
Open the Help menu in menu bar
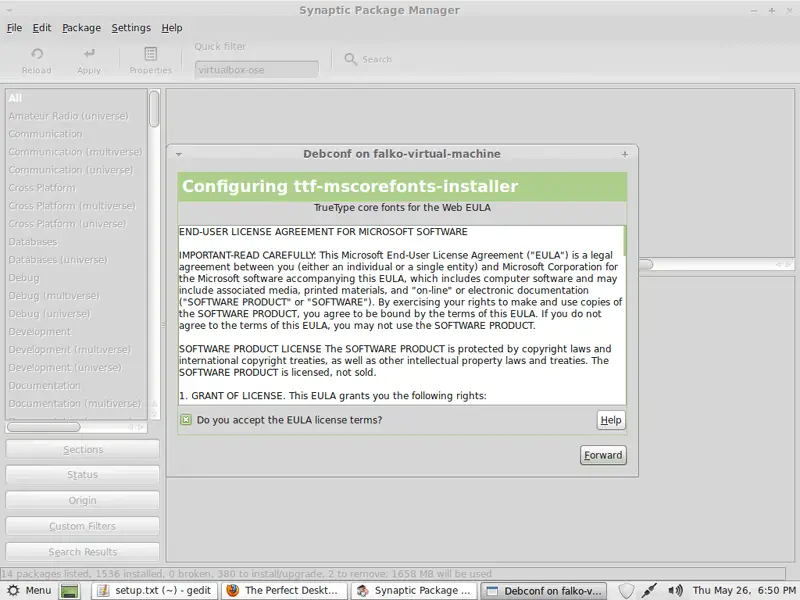(x=172, y=28)
